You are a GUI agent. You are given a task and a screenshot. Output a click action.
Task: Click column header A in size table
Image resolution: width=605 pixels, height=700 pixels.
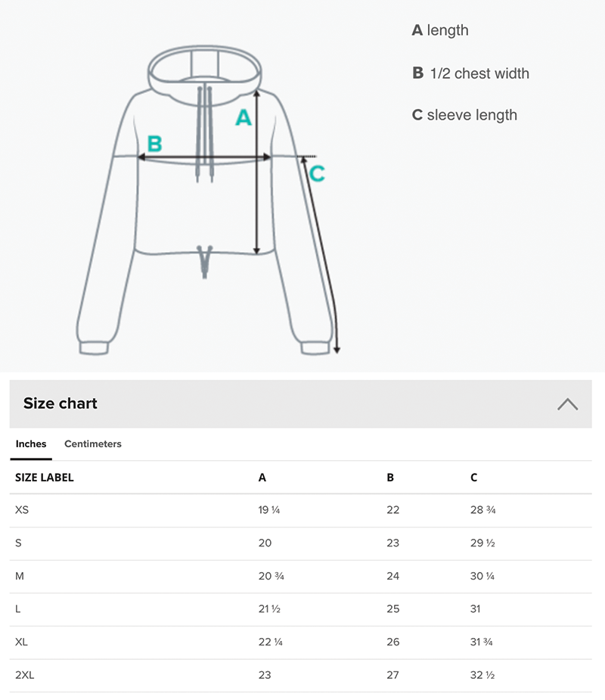tap(262, 478)
